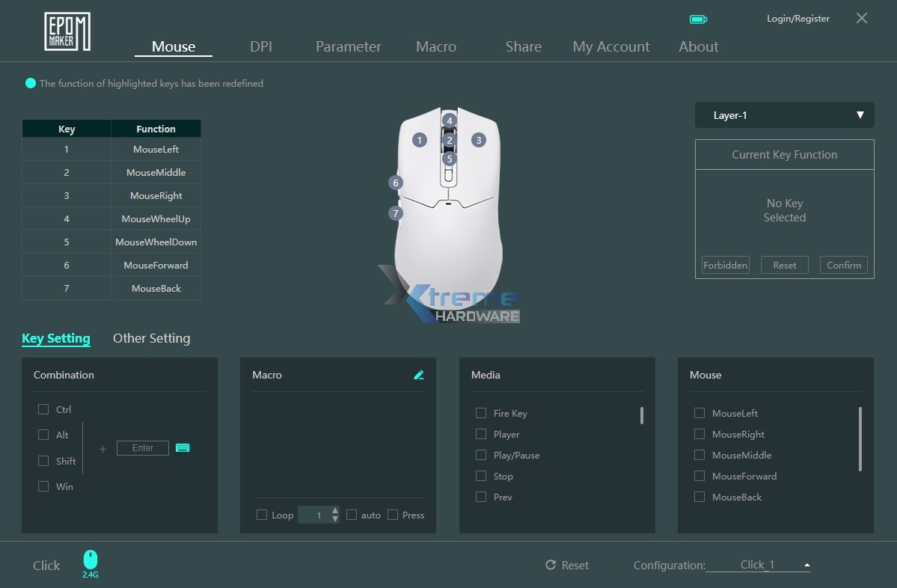This screenshot has width=897, height=588.
Task: Click the 2.4G mouse connection icon
Action: (90, 560)
